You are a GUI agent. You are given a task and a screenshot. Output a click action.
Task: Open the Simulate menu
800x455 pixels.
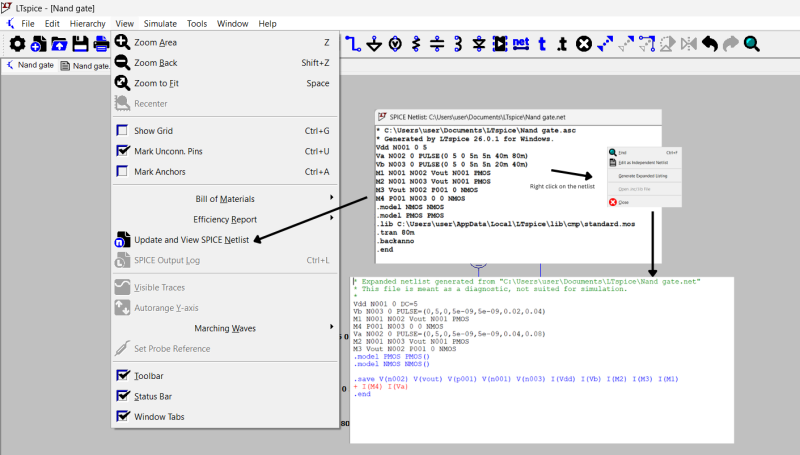click(160, 23)
